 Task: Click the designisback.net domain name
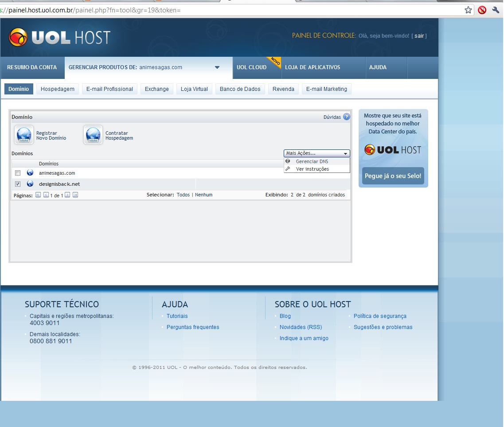pyautogui.click(x=59, y=184)
